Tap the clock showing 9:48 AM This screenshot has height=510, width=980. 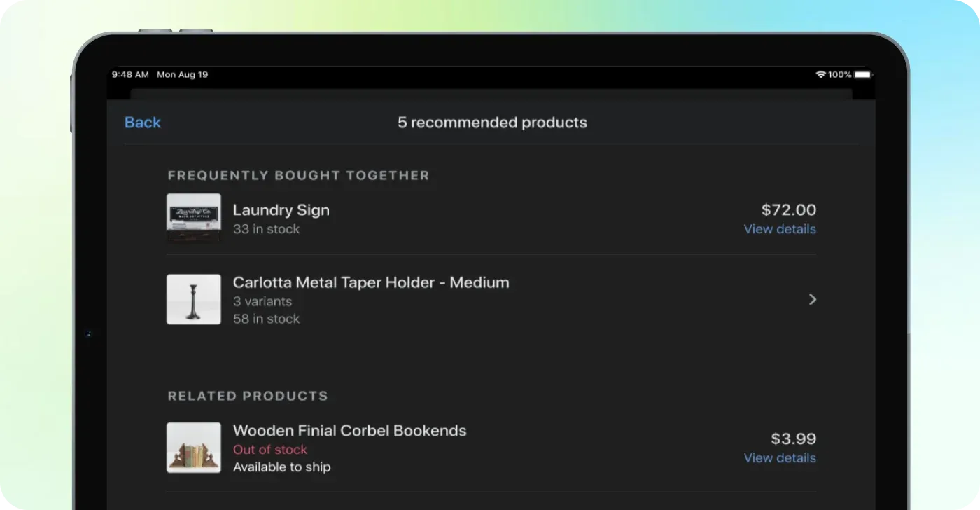tap(130, 74)
